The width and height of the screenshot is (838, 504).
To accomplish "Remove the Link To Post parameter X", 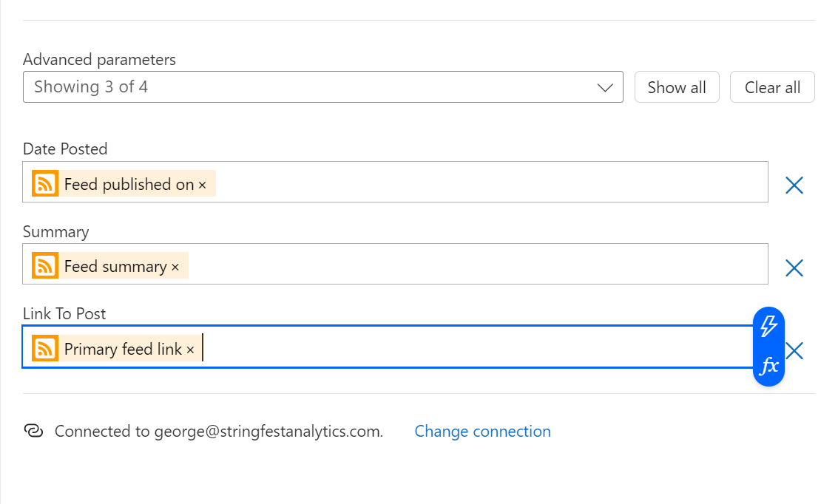I will pos(795,350).
